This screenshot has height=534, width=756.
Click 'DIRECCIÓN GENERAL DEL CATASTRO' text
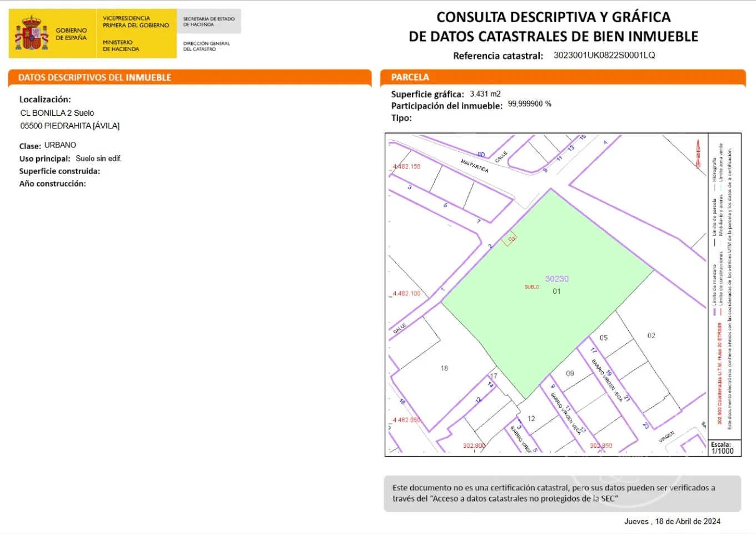pyautogui.click(x=206, y=46)
